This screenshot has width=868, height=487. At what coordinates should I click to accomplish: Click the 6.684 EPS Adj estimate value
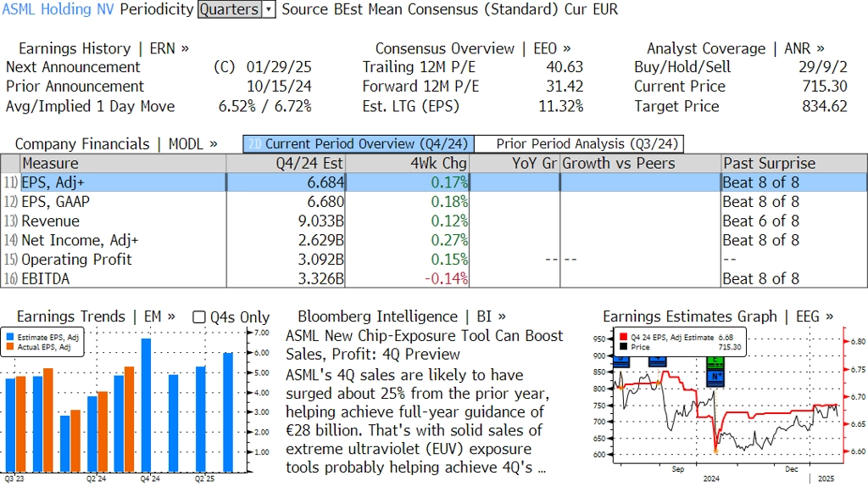click(325, 182)
